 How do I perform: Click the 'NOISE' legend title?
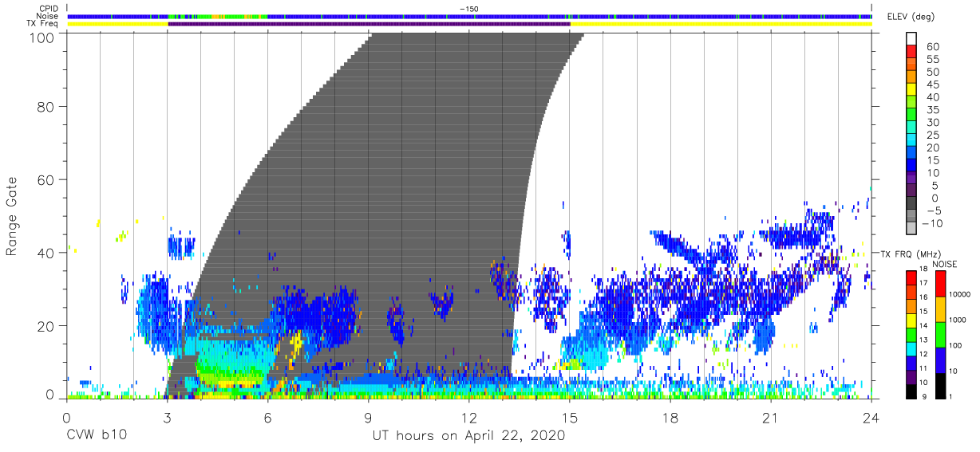945,264
